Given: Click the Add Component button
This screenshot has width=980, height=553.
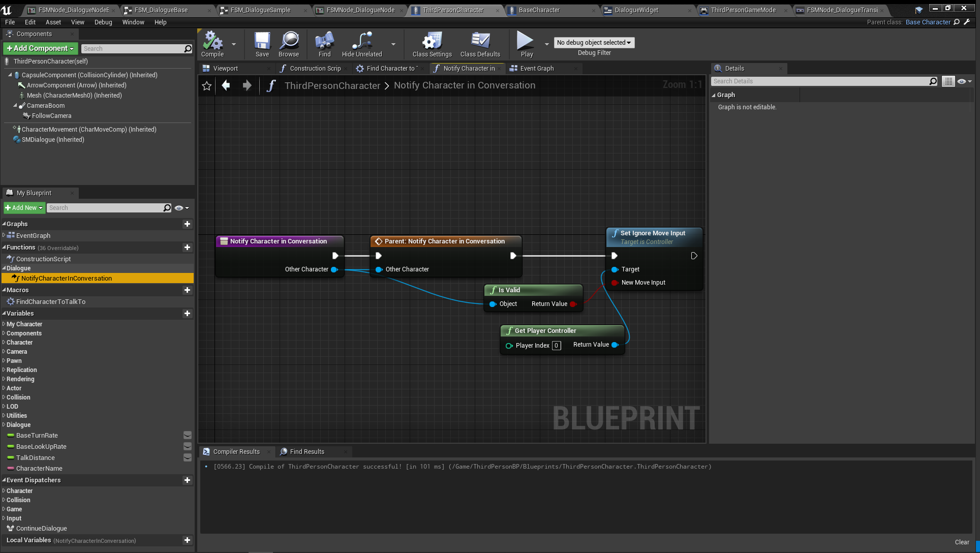Looking at the screenshot, I should pos(40,48).
